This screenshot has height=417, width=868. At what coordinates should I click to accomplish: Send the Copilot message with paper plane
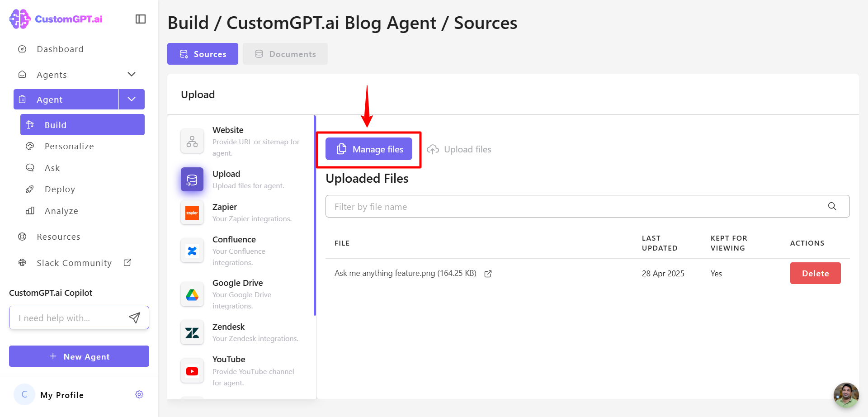coord(135,317)
